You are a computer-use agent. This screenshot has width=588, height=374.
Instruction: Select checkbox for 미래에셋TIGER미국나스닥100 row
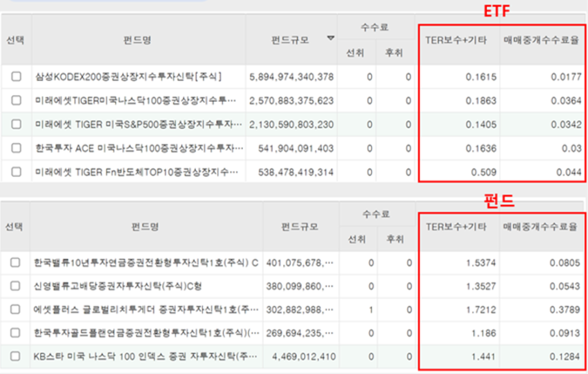pos(16,101)
